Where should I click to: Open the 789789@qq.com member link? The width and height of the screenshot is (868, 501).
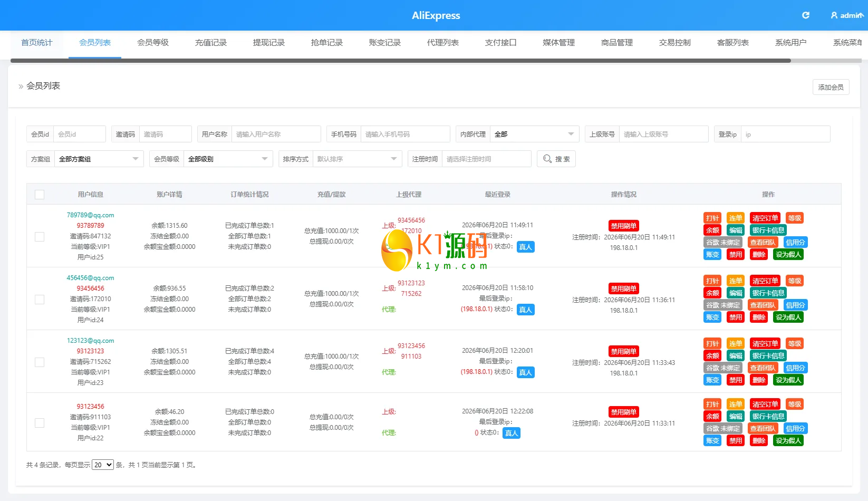tap(90, 215)
